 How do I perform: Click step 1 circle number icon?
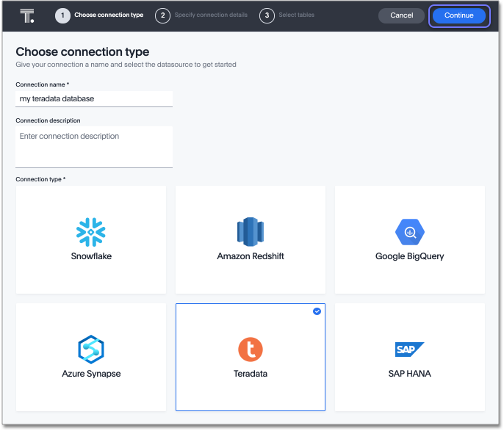point(62,15)
